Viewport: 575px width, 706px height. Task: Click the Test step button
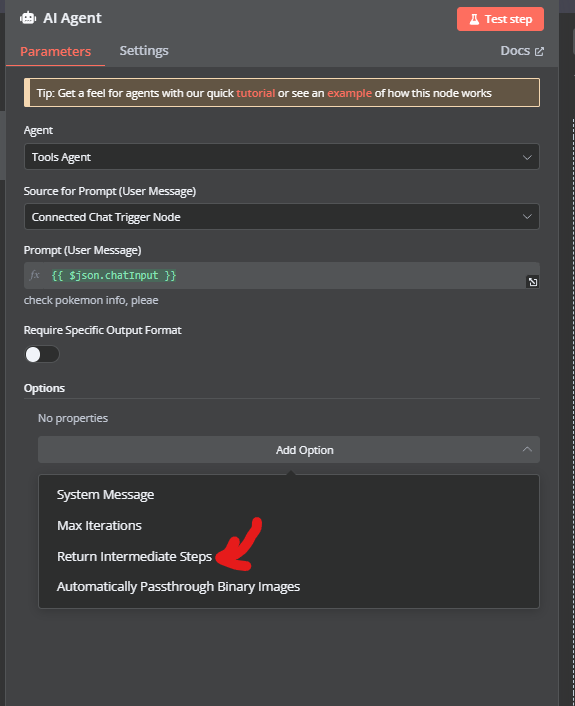point(500,19)
